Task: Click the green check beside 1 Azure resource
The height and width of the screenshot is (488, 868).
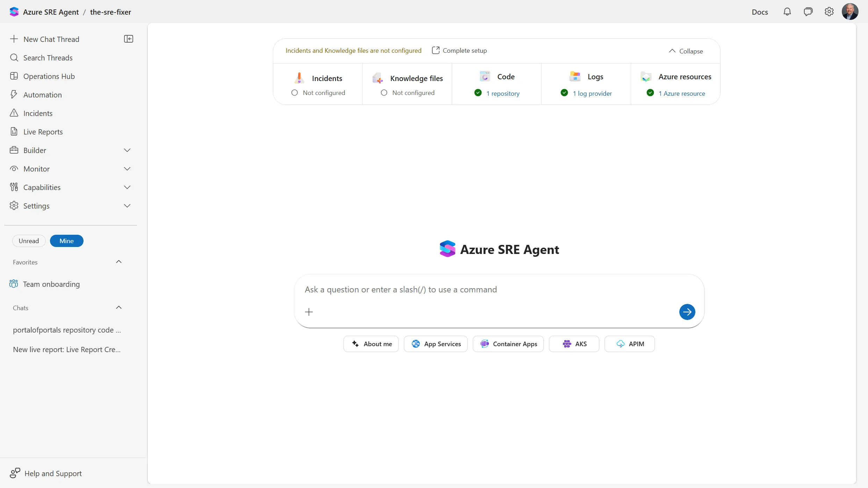Action: point(650,93)
